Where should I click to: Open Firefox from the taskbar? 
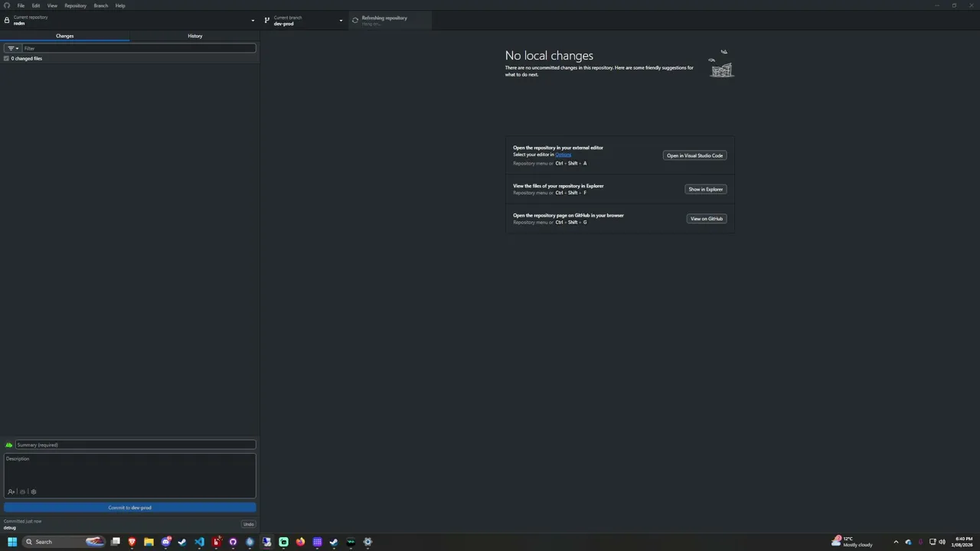300,542
